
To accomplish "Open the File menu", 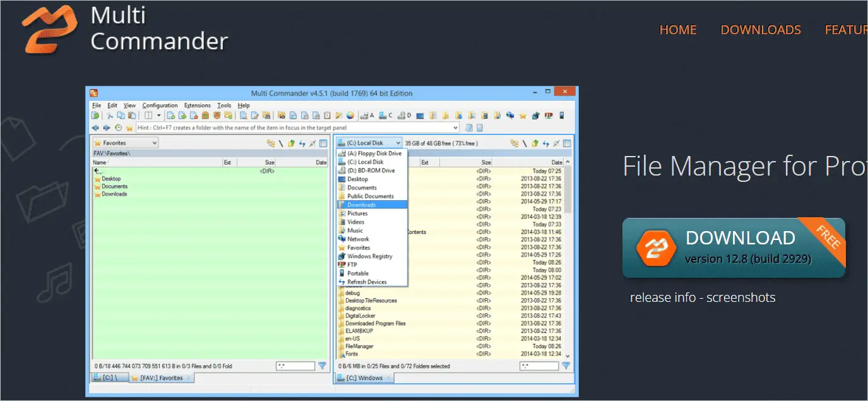I will point(97,105).
